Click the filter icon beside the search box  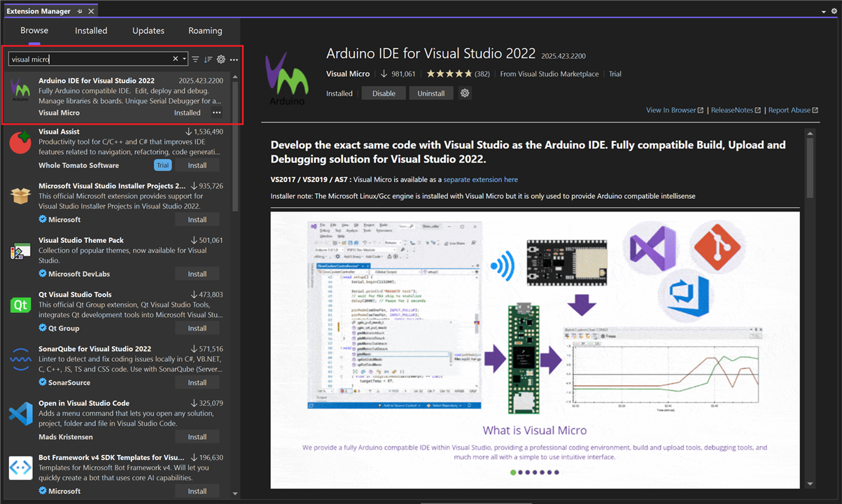pyautogui.click(x=196, y=59)
